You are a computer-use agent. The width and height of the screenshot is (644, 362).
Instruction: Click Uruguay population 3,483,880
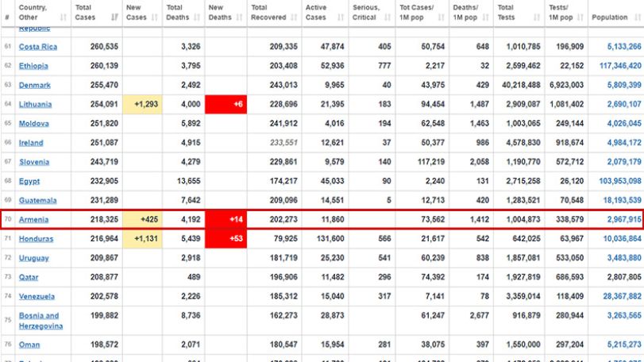pyautogui.click(x=624, y=258)
